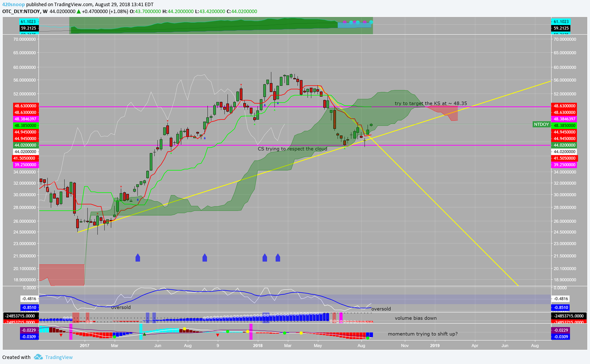Click the blue up-arrow marker at February 2018

(x=278, y=258)
